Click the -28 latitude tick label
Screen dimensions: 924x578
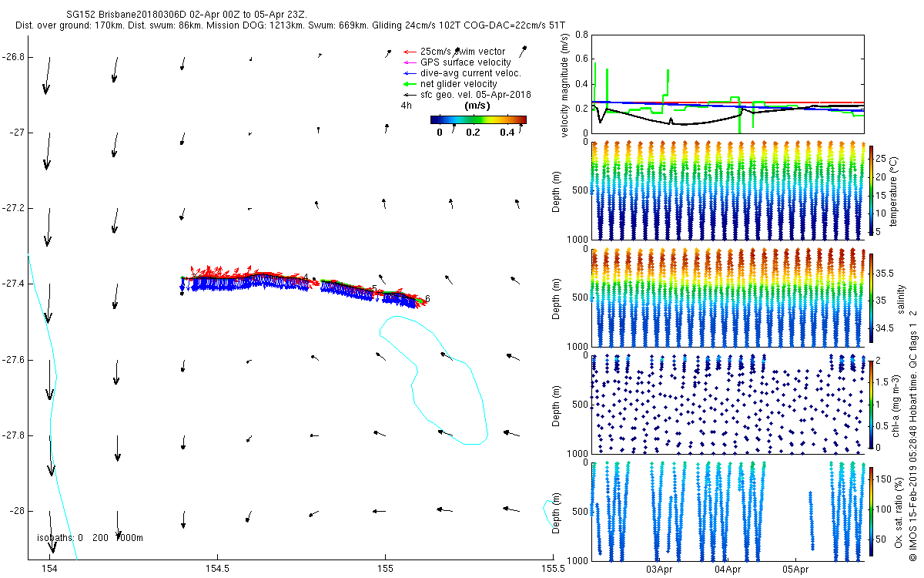pos(16,510)
